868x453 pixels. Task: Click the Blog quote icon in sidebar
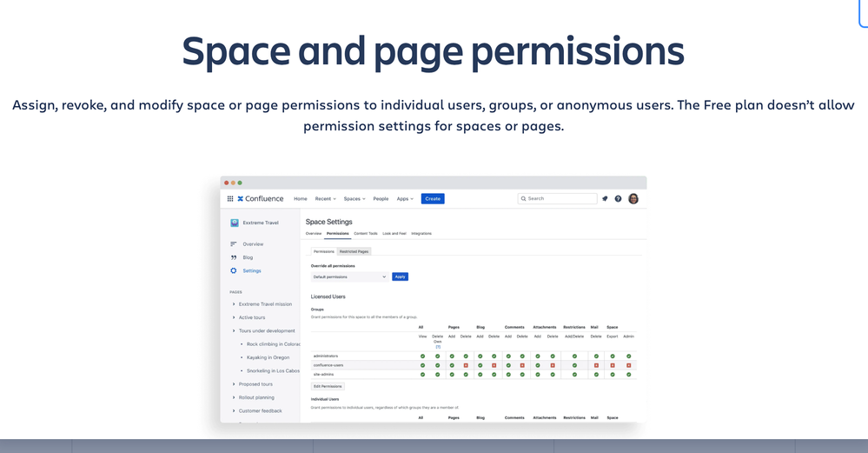click(x=234, y=257)
